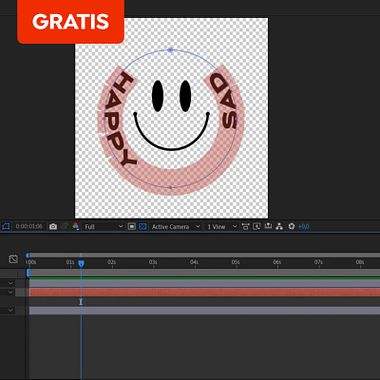
Task: Click the smiley's left eye
Action: click(x=157, y=96)
